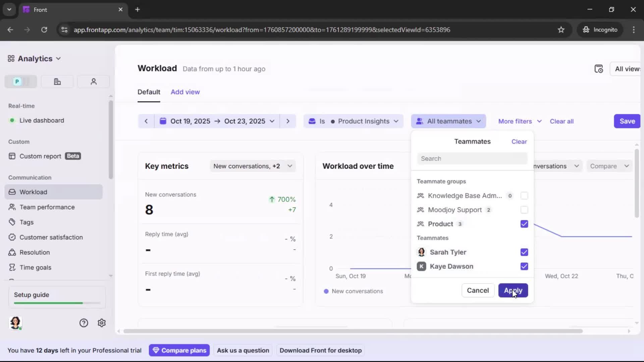Click the Workload icon in the sidebar
644x362 pixels.
coord(12,192)
